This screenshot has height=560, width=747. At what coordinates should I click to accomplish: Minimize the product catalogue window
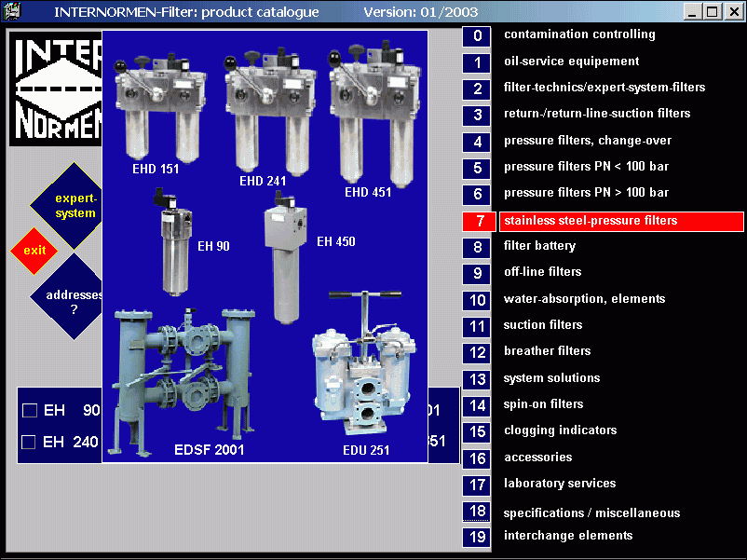692,12
